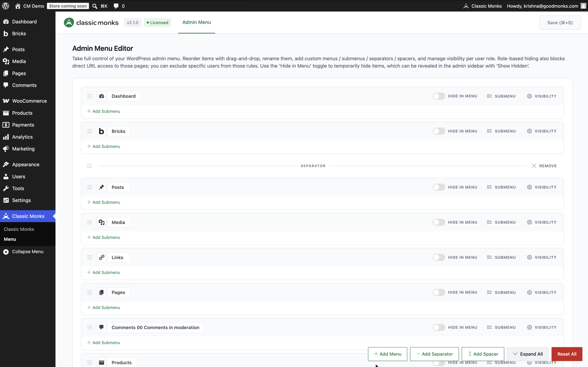
Task: Click the Save button
Action: pyautogui.click(x=560, y=23)
